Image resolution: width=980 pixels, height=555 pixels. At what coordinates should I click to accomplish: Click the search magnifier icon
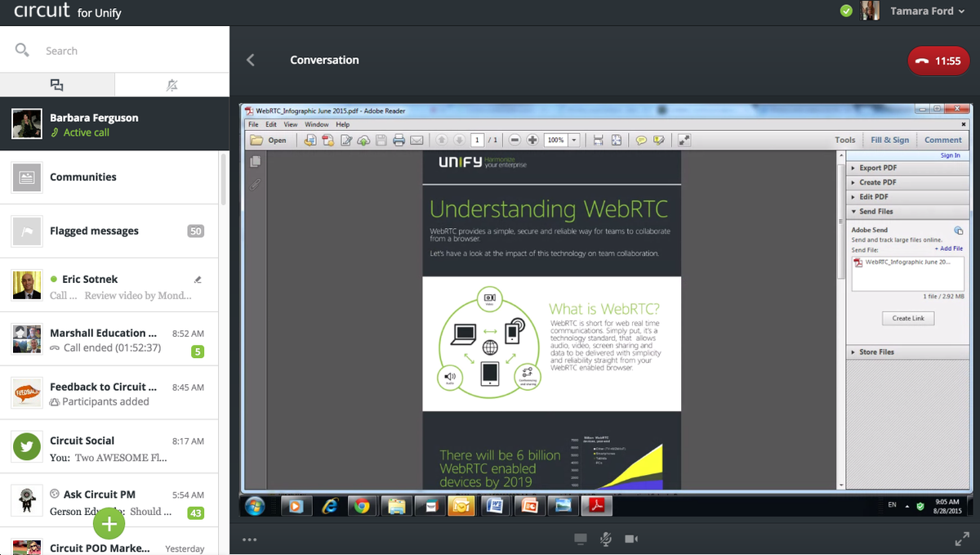coord(22,50)
